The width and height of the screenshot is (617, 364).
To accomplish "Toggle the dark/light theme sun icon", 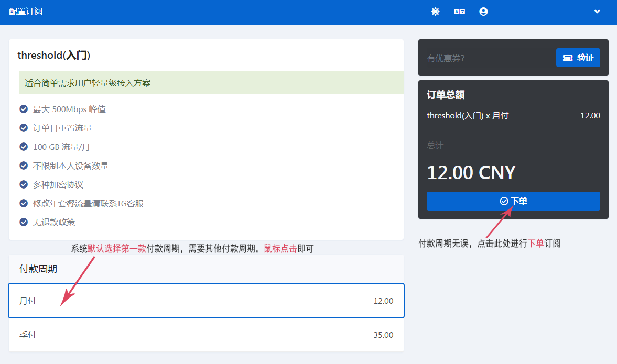I will pyautogui.click(x=435, y=12).
